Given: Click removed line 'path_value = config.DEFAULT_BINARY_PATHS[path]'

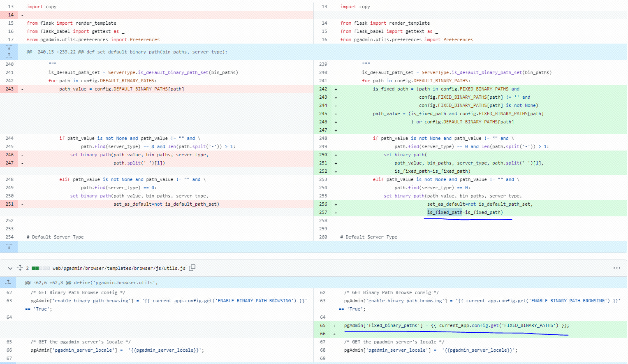Looking at the screenshot, I should [122, 89].
